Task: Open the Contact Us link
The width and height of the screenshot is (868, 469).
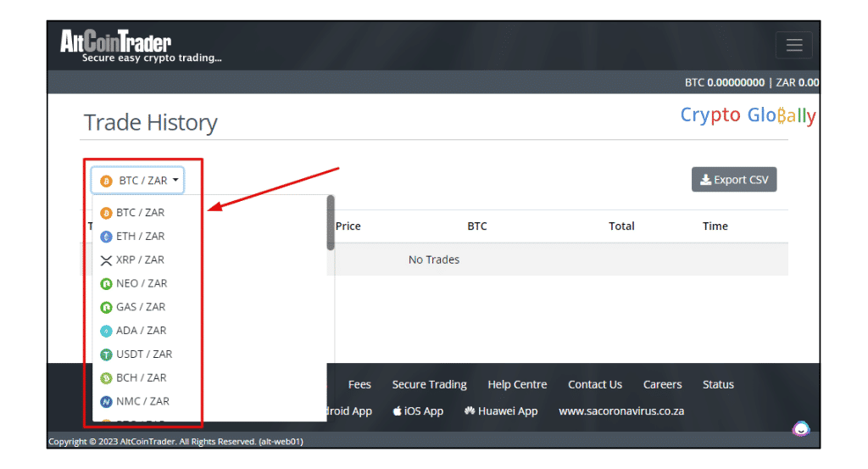Action: [x=595, y=384]
